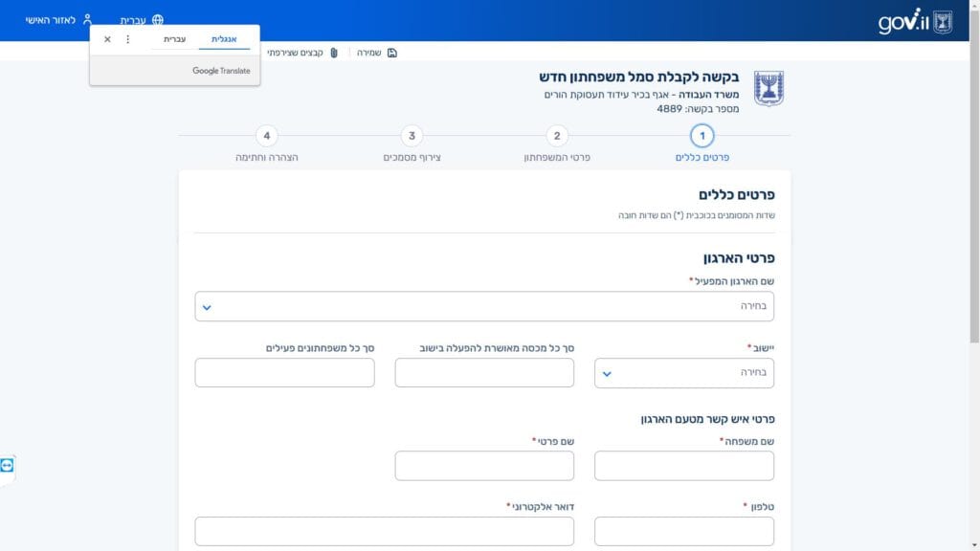Viewport: 980px width, 551px height.
Task: Click the save (שמירה) floppy disk icon
Action: pos(391,53)
